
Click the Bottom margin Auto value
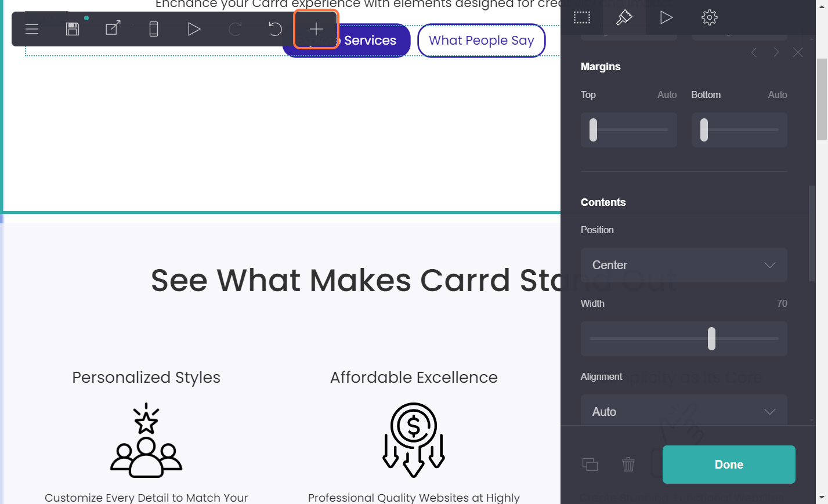pos(778,95)
